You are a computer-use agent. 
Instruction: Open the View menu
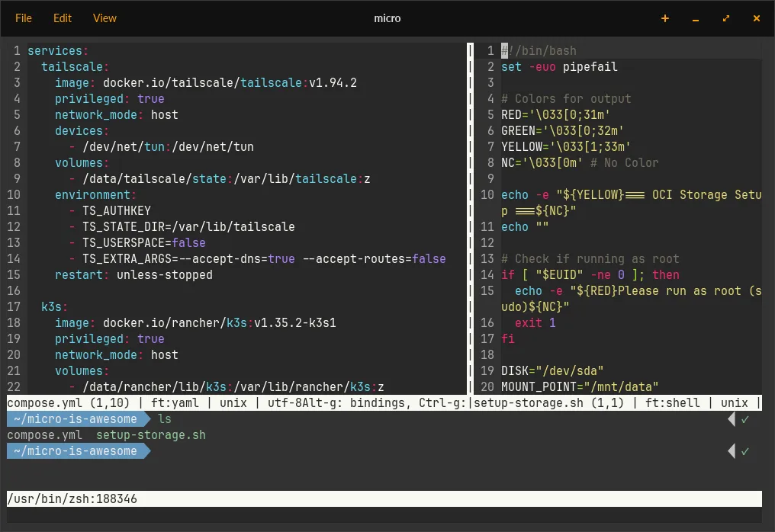coord(105,18)
